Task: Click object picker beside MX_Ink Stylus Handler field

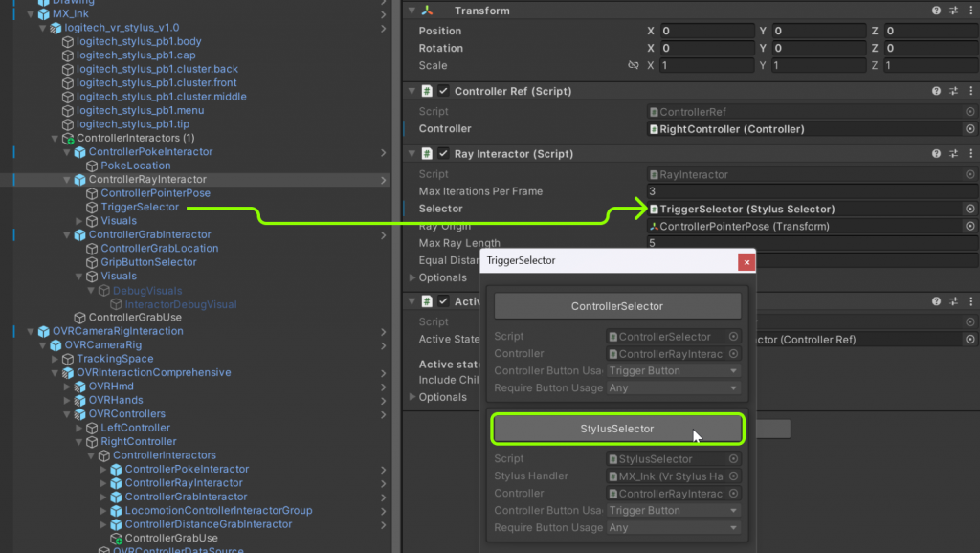Action: click(x=733, y=476)
